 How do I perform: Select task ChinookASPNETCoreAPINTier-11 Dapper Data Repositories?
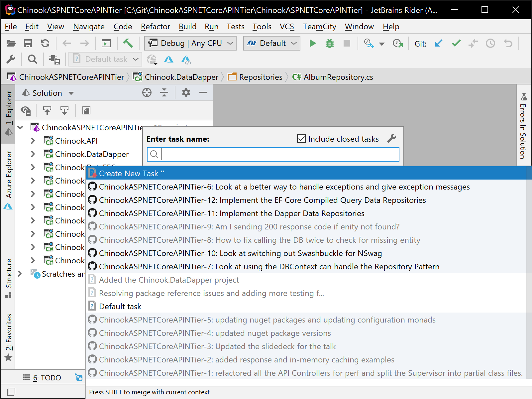click(x=309, y=213)
